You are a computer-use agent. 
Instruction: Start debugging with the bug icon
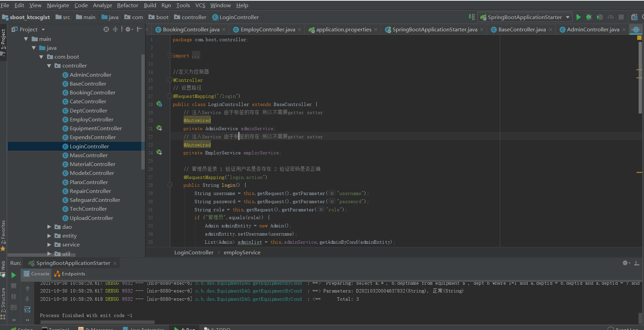tap(589, 17)
